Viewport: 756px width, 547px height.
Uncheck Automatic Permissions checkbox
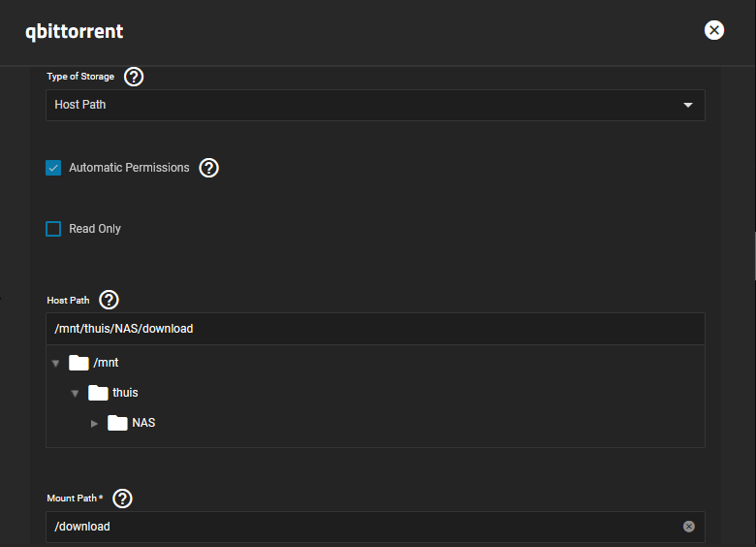53,168
